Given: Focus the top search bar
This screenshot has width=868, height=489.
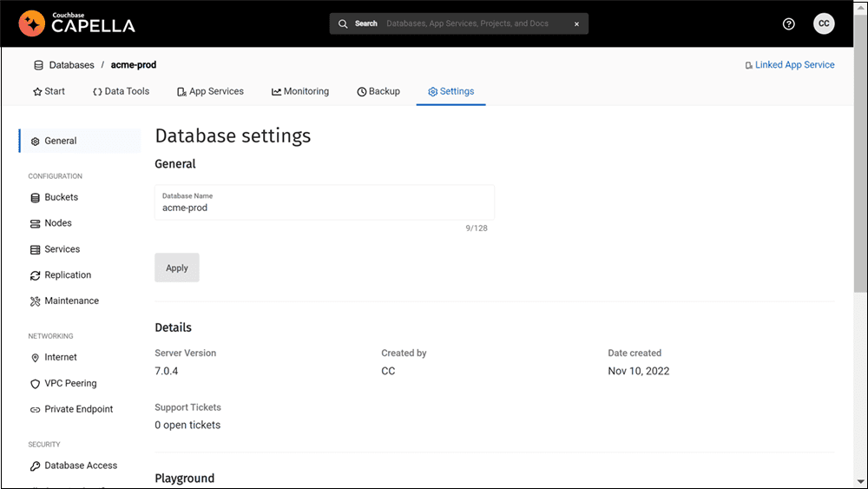Looking at the screenshot, I should coord(459,23).
